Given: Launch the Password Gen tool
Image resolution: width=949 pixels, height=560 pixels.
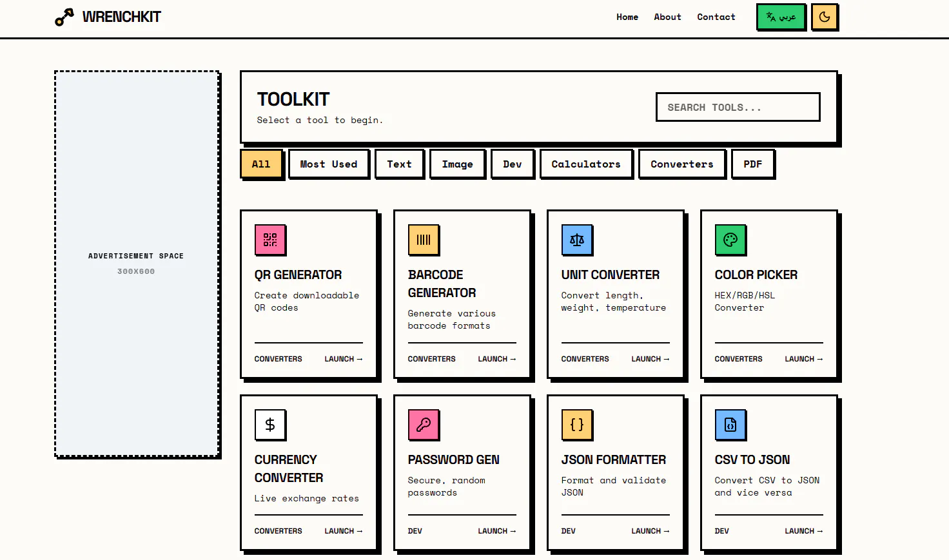Looking at the screenshot, I should point(497,531).
